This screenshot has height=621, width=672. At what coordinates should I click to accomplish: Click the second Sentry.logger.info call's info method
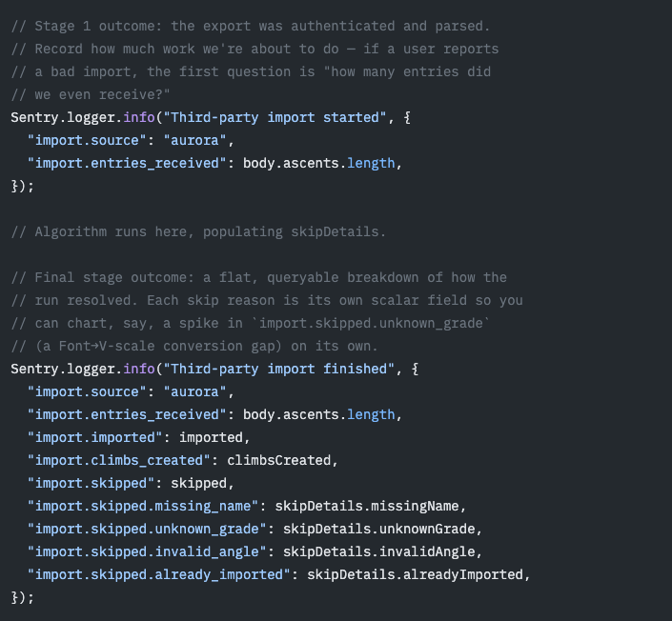(x=139, y=369)
